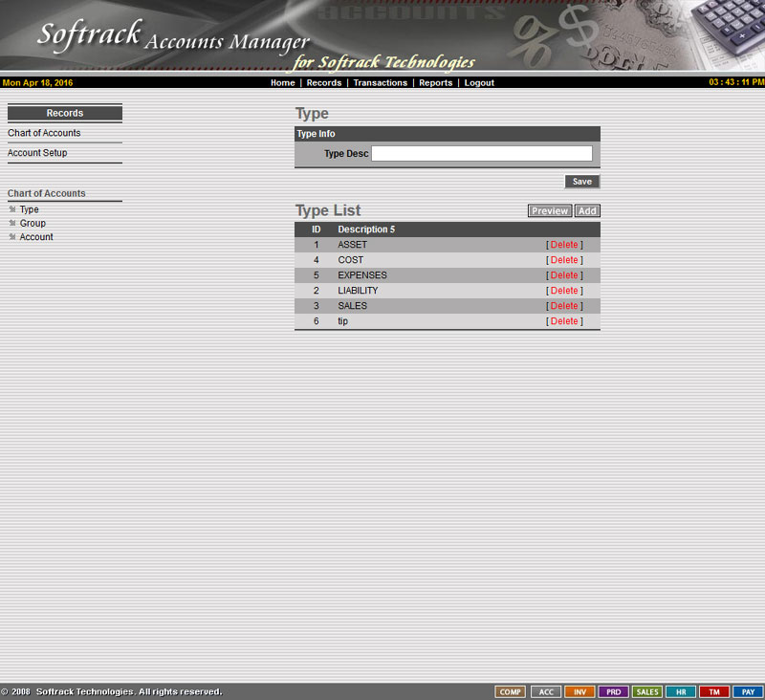Image resolution: width=765 pixels, height=700 pixels.
Task: Open the Transactions menu item
Action: tap(380, 83)
